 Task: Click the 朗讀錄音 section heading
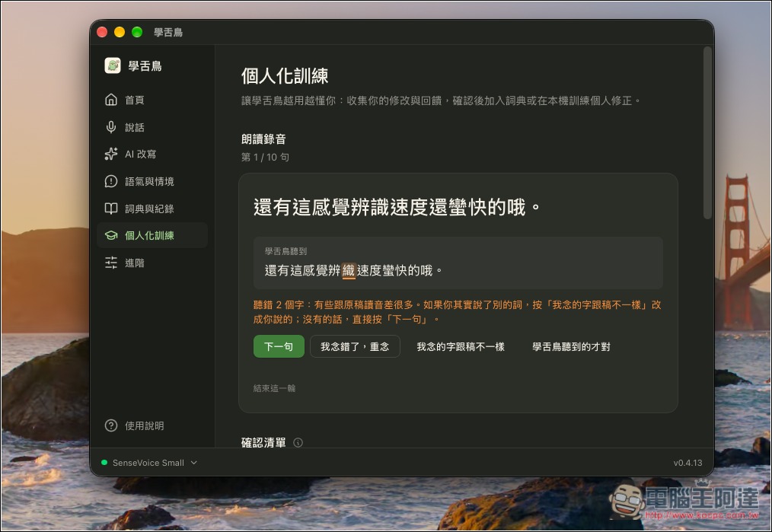263,139
